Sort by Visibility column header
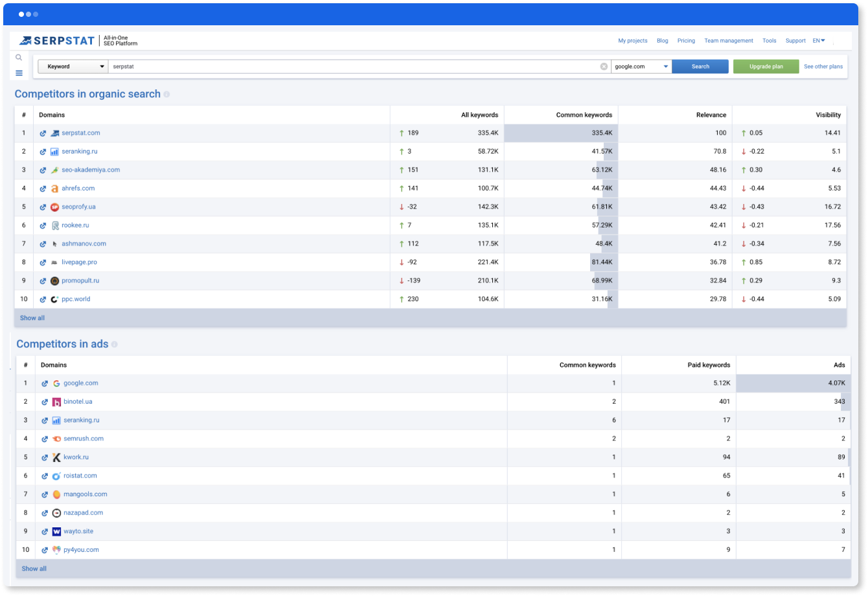The width and height of the screenshot is (868, 596). (828, 115)
